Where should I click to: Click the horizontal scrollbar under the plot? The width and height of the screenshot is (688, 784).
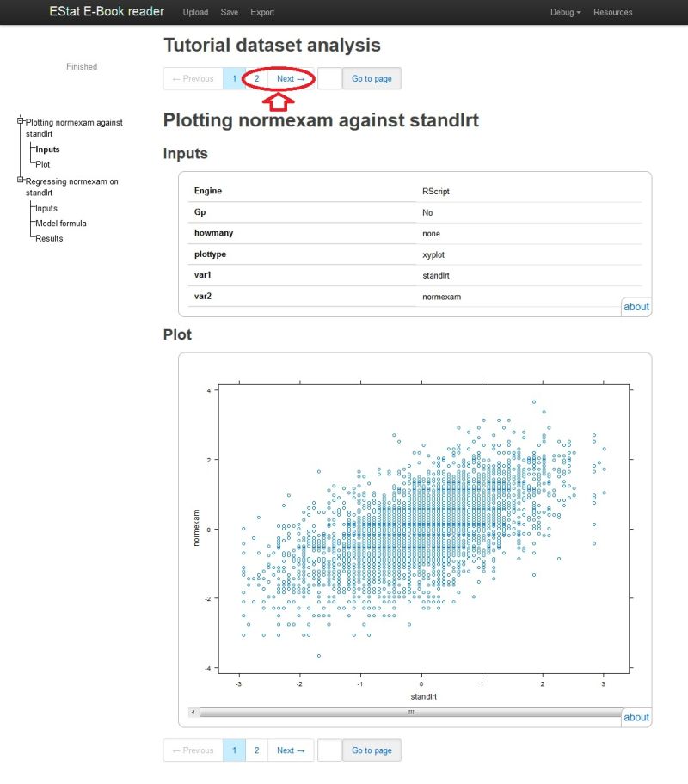pos(410,712)
